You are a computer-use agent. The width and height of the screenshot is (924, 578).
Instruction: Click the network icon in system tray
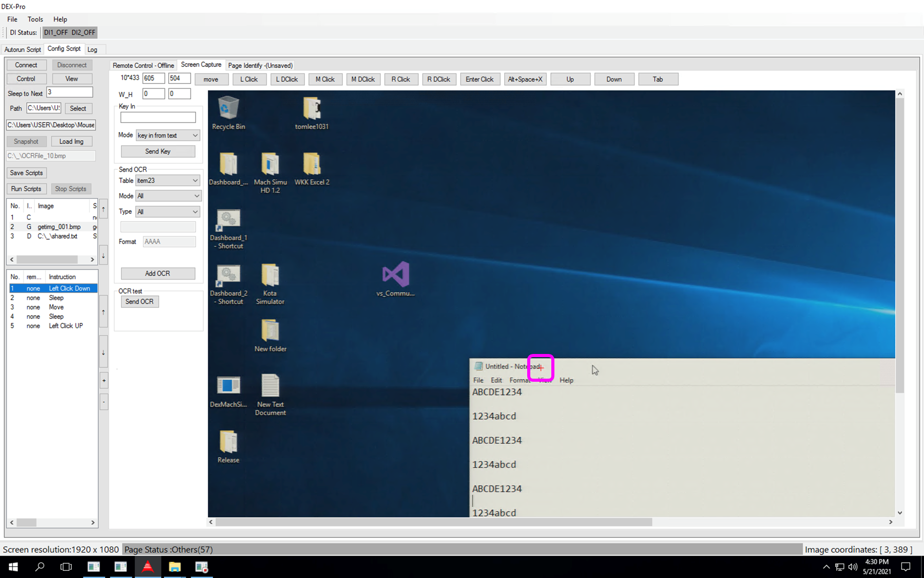point(839,567)
